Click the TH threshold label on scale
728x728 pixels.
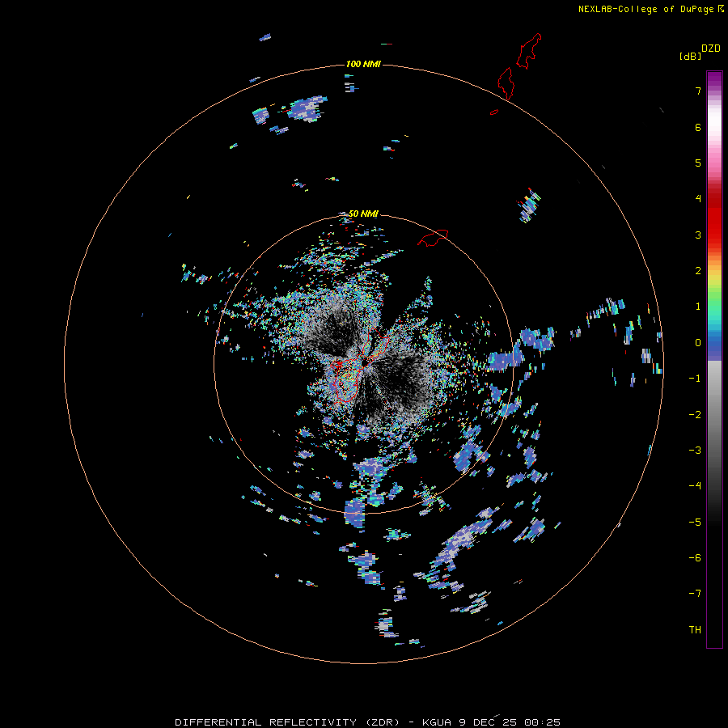point(695,630)
